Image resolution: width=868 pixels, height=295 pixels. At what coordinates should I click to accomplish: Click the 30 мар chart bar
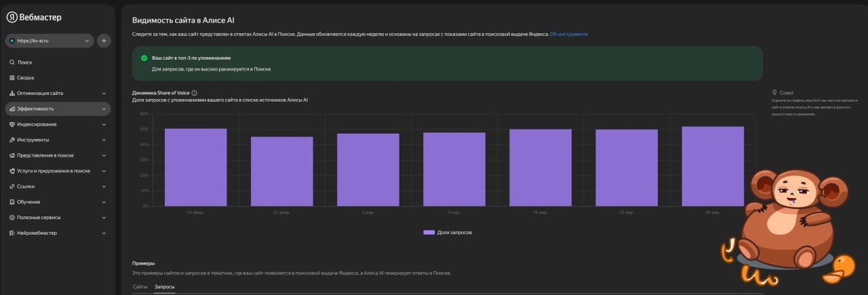tap(712, 166)
